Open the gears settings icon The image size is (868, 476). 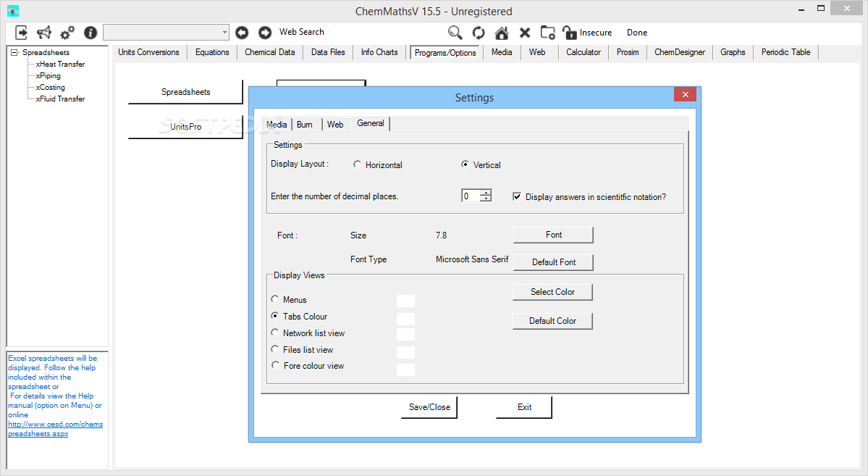tap(67, 33)
